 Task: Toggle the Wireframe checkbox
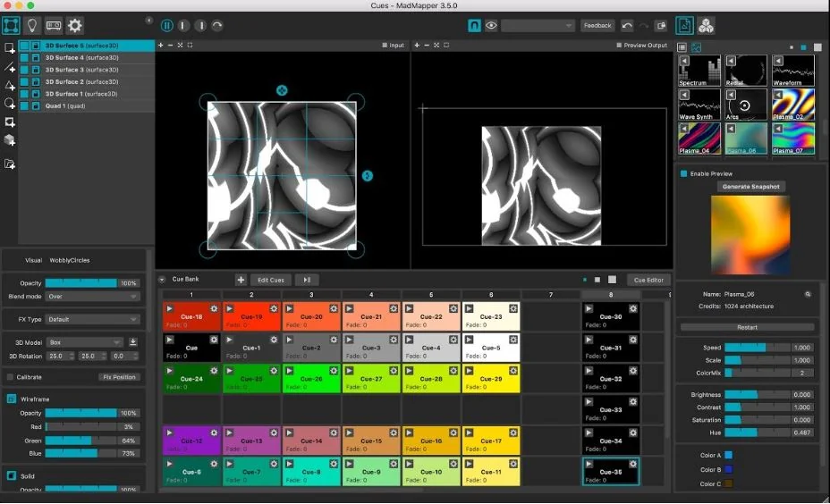click(x=11, y=399)
